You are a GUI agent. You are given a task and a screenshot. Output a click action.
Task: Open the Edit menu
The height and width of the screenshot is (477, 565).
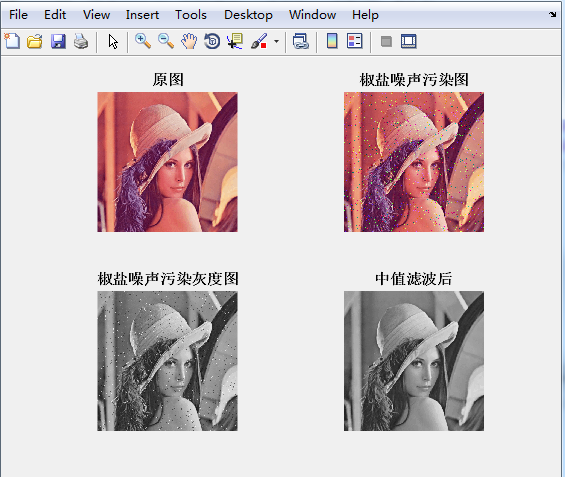[x=55, y=15]
